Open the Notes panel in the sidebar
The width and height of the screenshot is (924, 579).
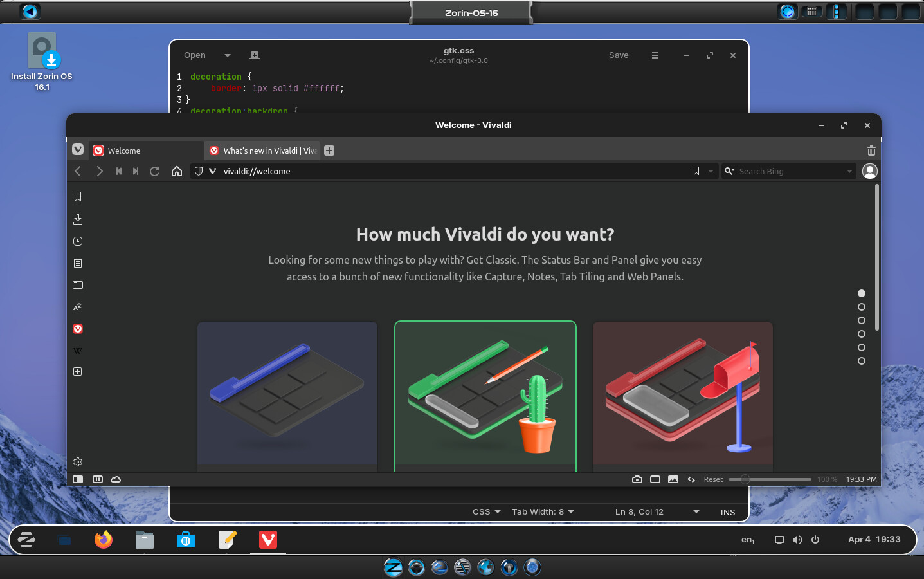(x=78, y=263)
